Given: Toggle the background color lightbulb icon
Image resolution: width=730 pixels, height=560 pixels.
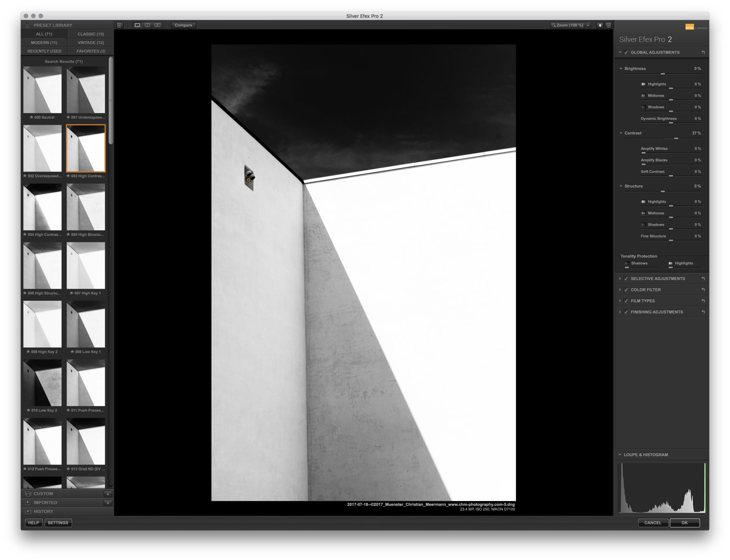Looking at the screenshot, I should 600,25.
